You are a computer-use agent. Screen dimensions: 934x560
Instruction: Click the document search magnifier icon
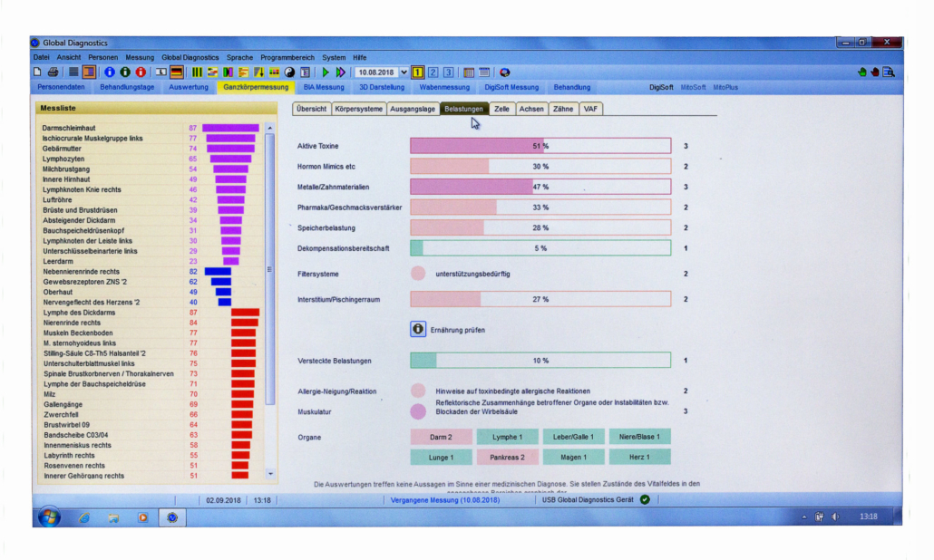click(889, 72)
